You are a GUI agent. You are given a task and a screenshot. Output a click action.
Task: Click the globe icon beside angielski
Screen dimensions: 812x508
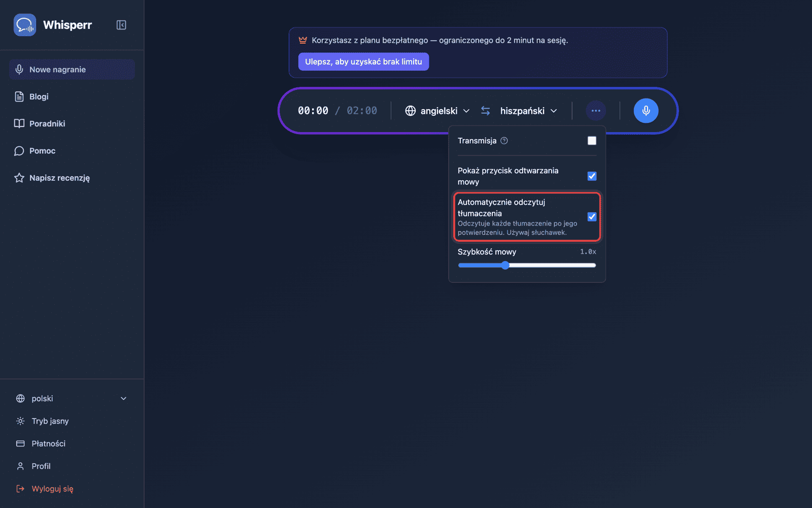pos(411,111)
